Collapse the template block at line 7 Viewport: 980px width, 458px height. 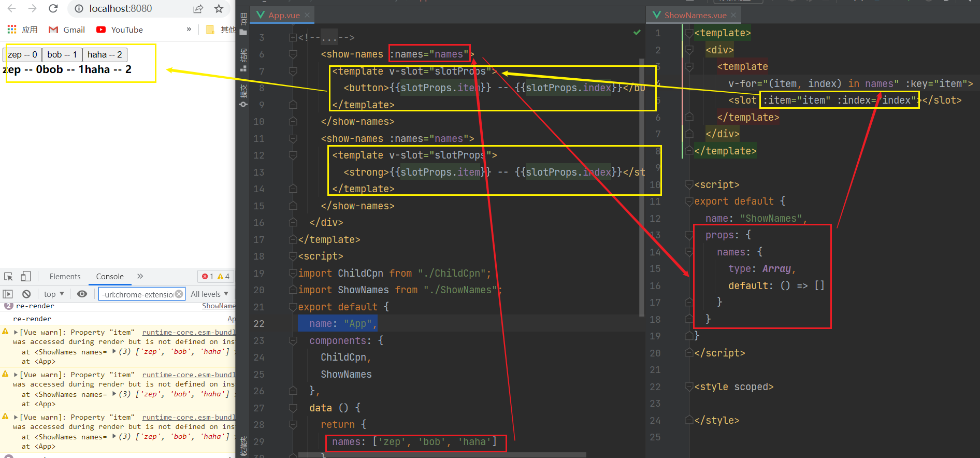pos(293,71)
